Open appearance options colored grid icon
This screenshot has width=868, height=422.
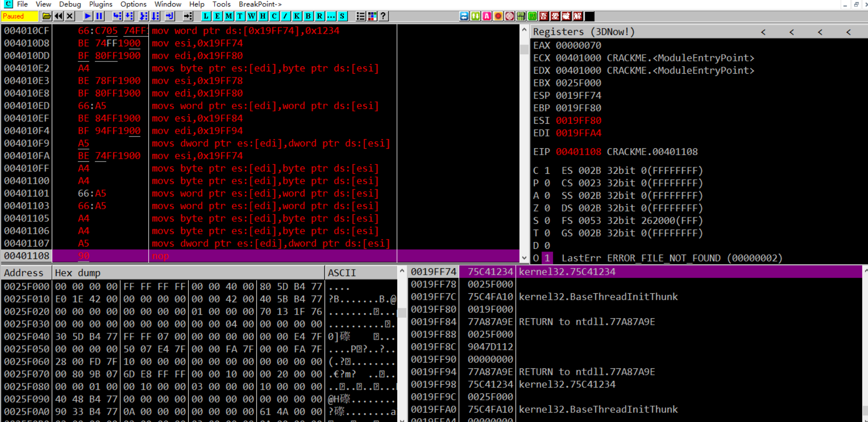(372, 16)
